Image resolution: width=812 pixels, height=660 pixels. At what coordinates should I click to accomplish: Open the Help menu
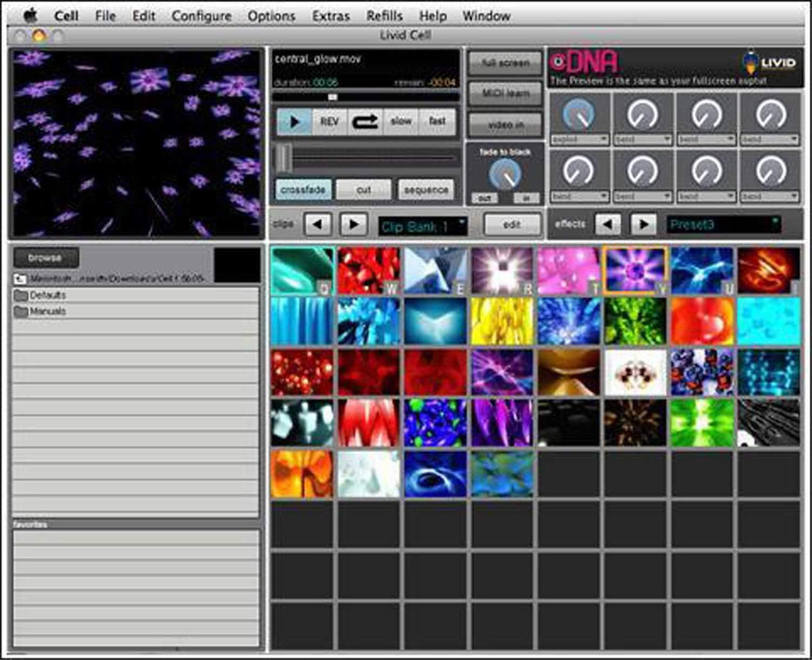click(433, 16)
